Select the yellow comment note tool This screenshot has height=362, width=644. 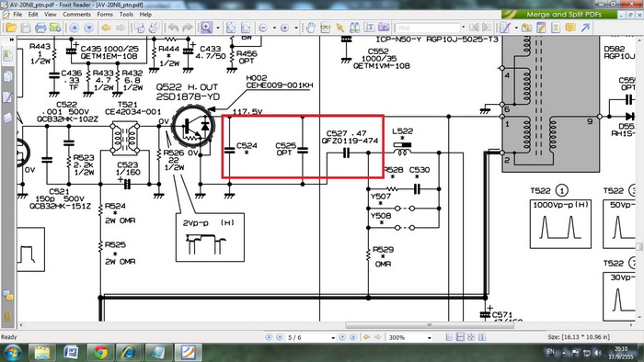click(x=570, y=28)
